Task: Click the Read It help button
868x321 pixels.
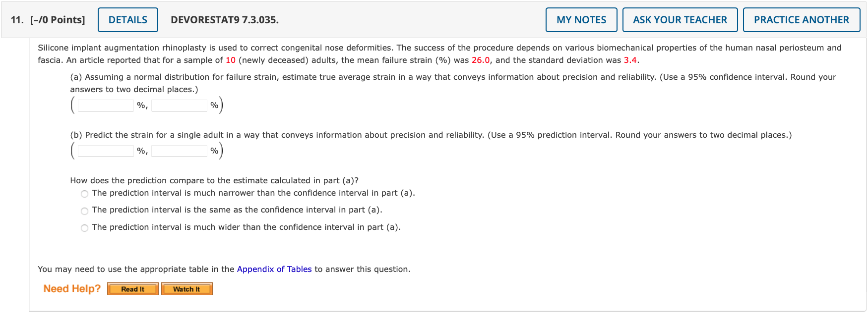Action: click(x=132, y=289)
